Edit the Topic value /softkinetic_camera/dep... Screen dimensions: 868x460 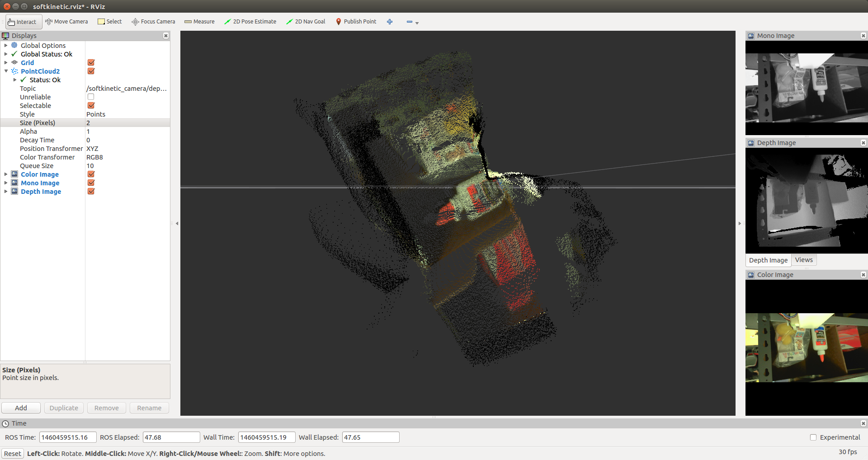(x=127, y=88)
